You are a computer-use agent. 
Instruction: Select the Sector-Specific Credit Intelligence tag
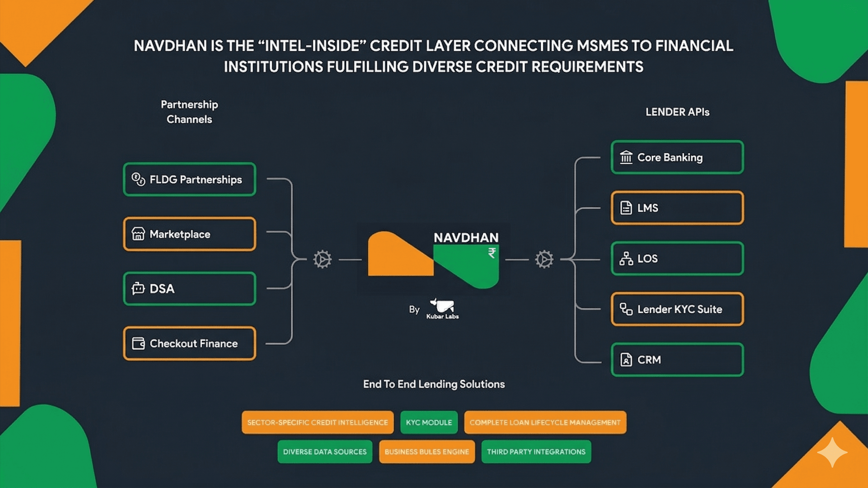click(317, 422)
